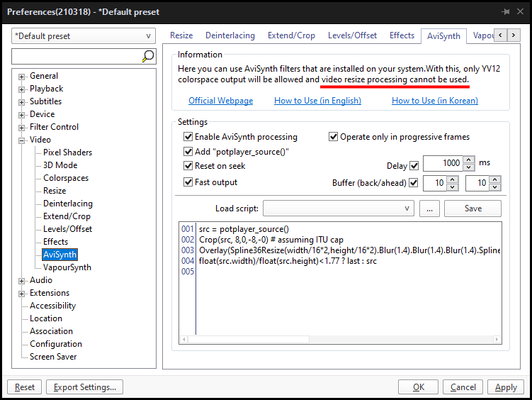Image resolution: width=532 pixels, height=400 pixels.
Task: Click the Export Settings... button
Action: [84, 387]
